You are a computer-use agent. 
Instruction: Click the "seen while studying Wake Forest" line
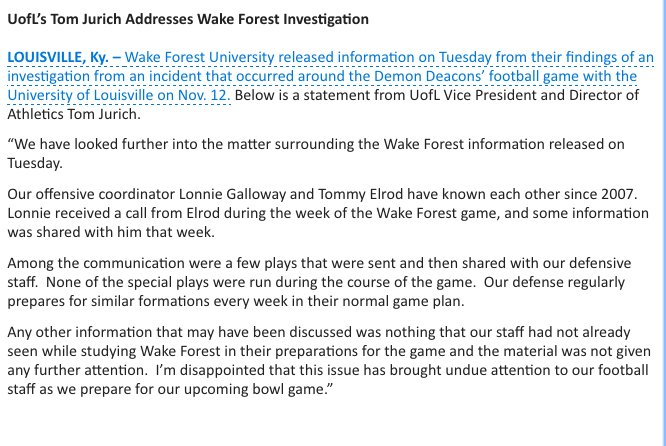(x=329, y=351)
